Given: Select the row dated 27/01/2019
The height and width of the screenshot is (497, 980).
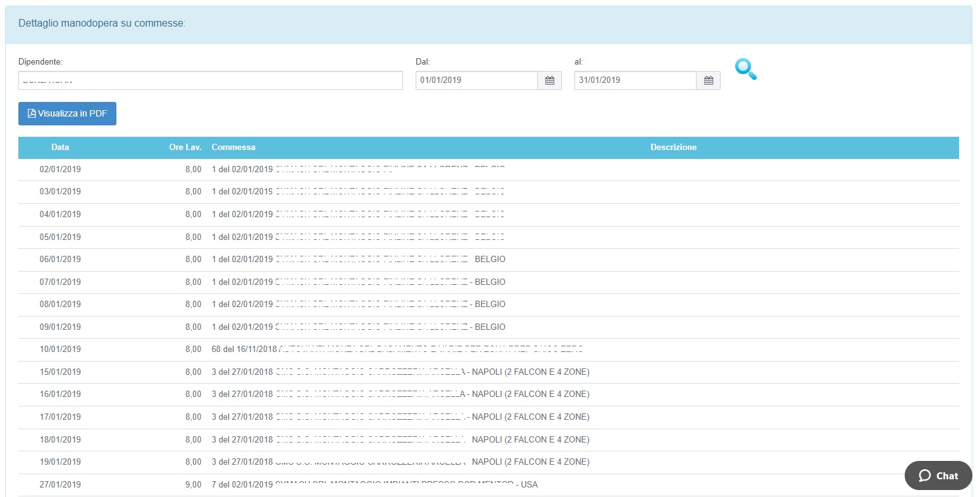Looking at the screenshot, I should [60, 484].
